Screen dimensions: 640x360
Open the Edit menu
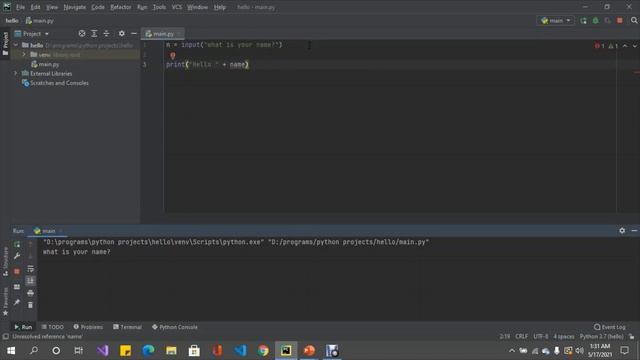coord(36,7)
